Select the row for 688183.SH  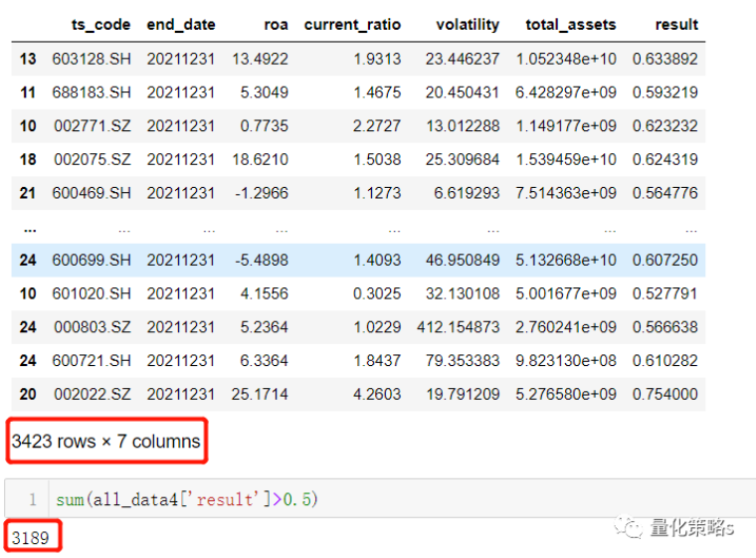358,93
